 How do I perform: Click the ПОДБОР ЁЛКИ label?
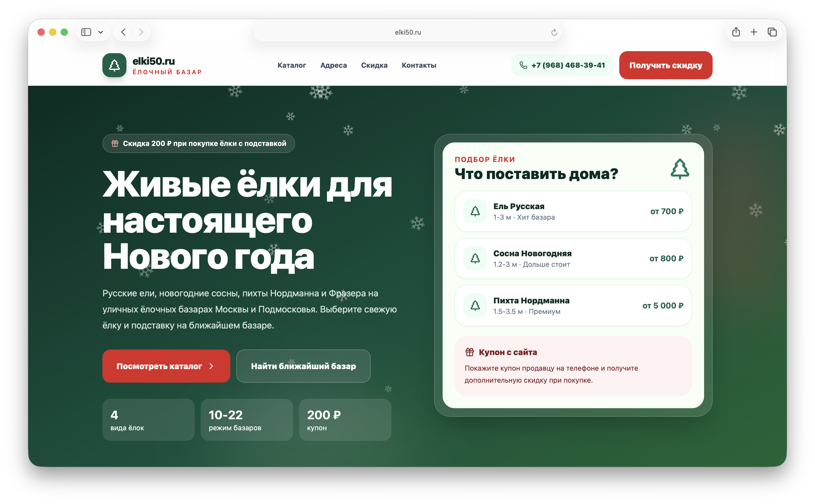click(485, 159)
